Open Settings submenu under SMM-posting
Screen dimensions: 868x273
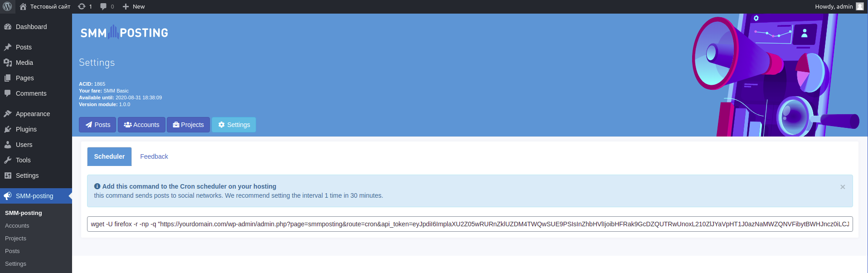[x=16, y=263]
